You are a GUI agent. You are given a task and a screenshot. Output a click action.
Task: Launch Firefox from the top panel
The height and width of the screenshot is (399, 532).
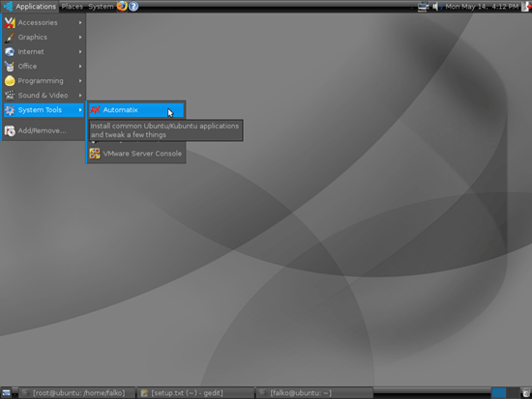coord(122,6)
